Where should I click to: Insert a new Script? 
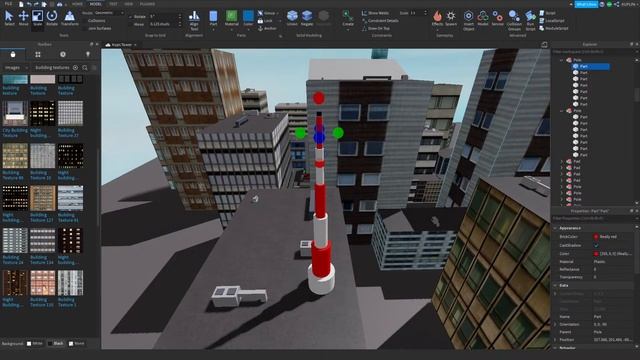[x=547, y=13]
